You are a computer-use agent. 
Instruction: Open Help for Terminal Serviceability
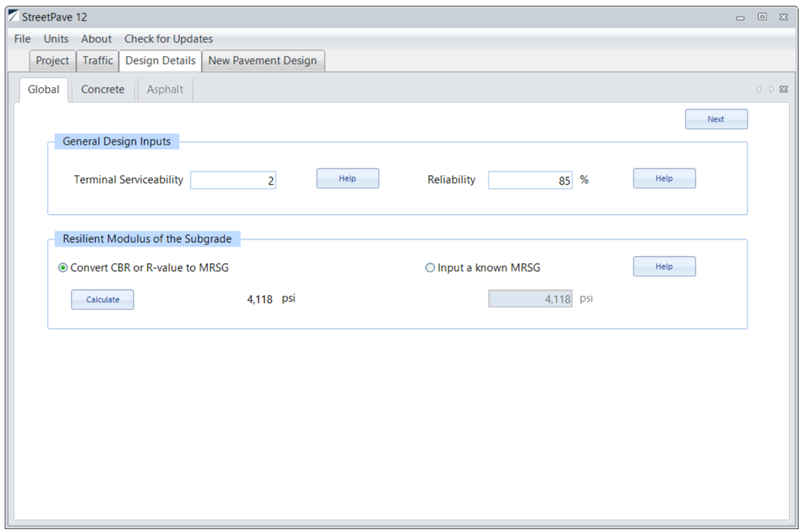[347, 179]
